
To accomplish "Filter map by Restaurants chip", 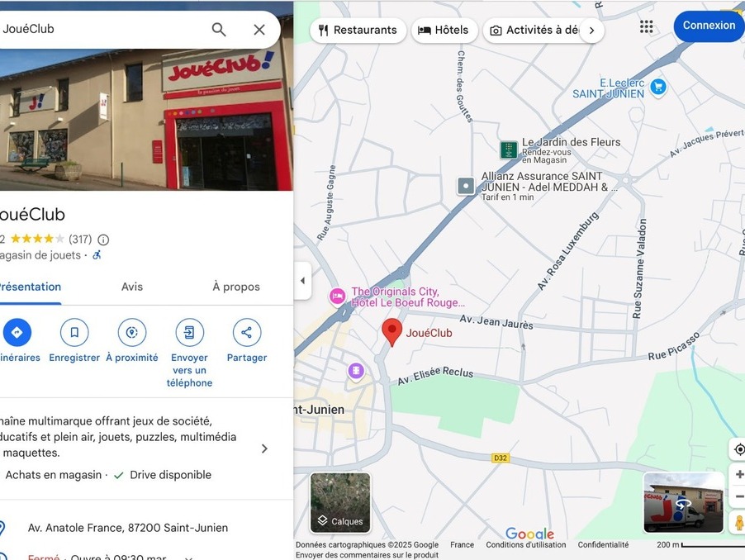I will pos(358,31).
